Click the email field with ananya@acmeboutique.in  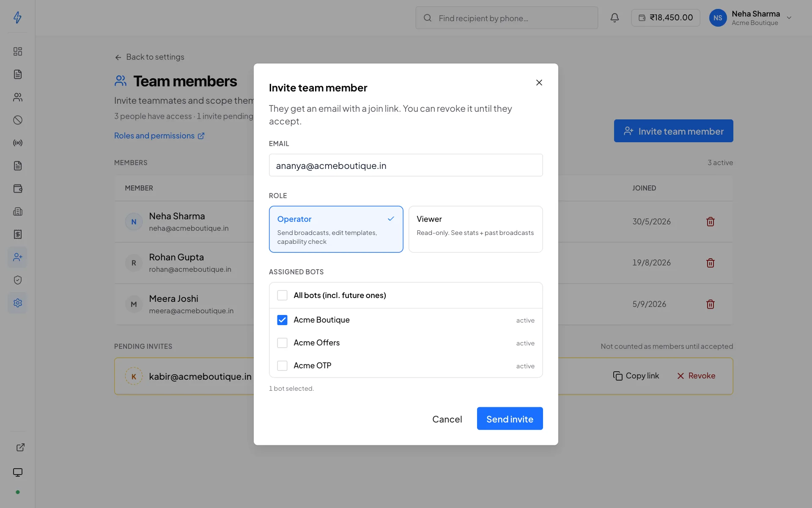click(406, 166)
